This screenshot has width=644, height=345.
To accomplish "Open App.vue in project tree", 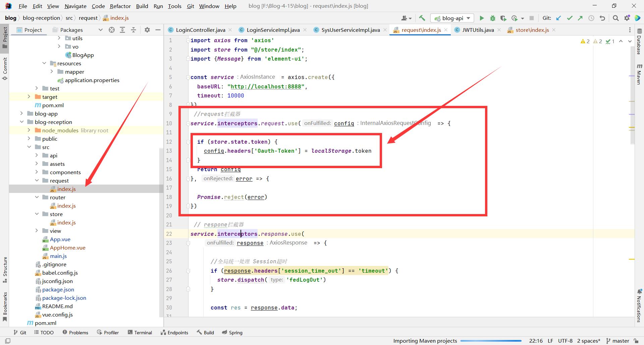I will pyautogui.click(x=60, y=239).
